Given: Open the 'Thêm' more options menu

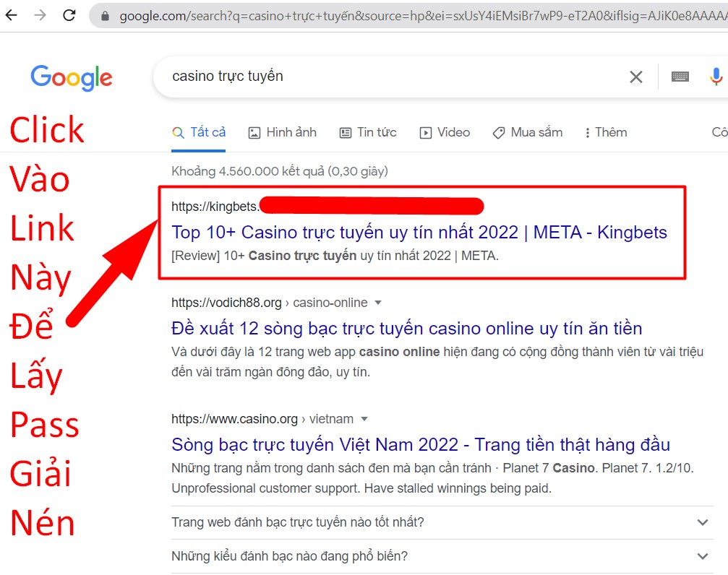Looking at the screenshot, I should point(606,133).
